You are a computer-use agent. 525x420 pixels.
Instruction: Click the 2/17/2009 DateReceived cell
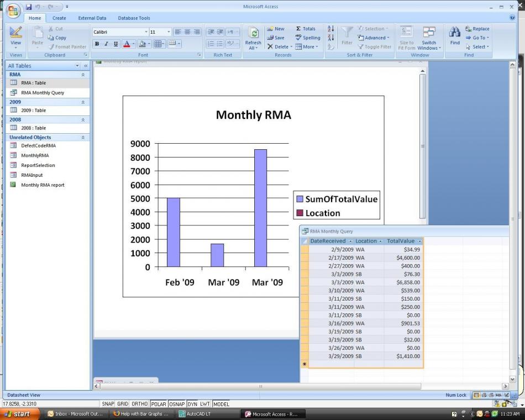[x=332, y=258]
